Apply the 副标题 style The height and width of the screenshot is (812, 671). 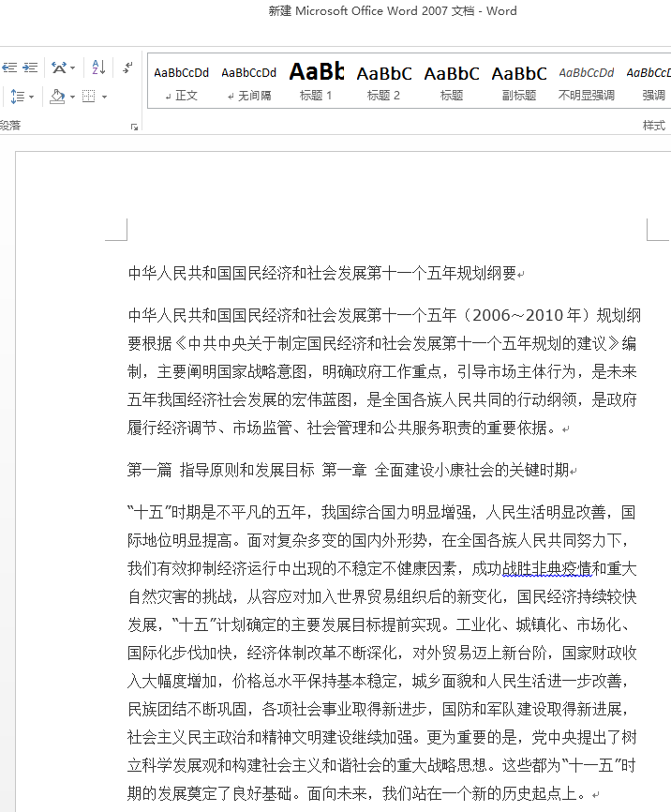point(519,82)
